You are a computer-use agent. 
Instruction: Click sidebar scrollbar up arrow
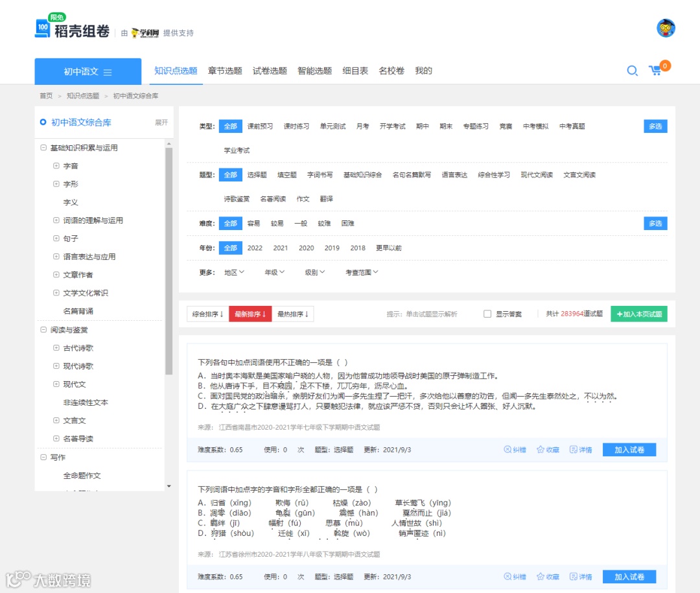coord(169,144)
